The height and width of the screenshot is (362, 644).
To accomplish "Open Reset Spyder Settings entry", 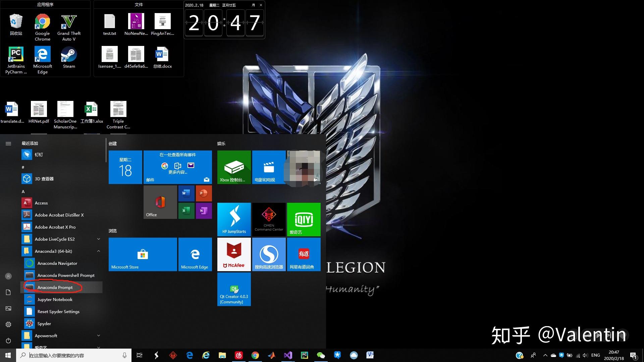I will point(61,311).
